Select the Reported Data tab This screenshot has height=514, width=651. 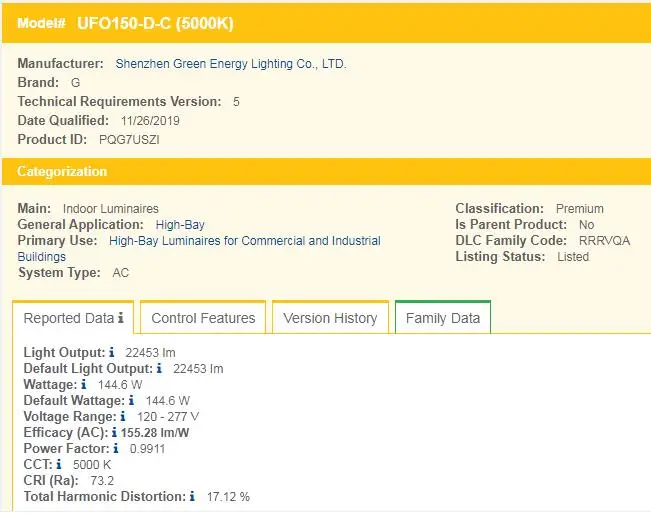68,319
